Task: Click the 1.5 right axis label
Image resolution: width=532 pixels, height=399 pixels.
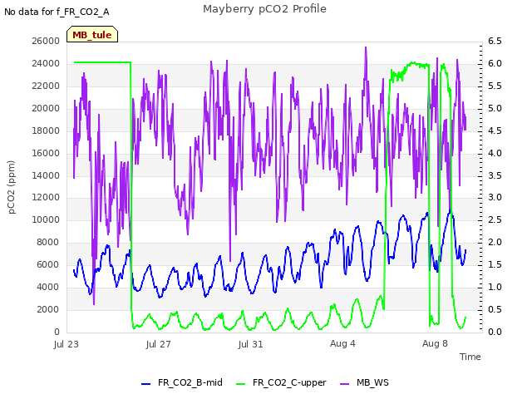Action: (495, 264)
